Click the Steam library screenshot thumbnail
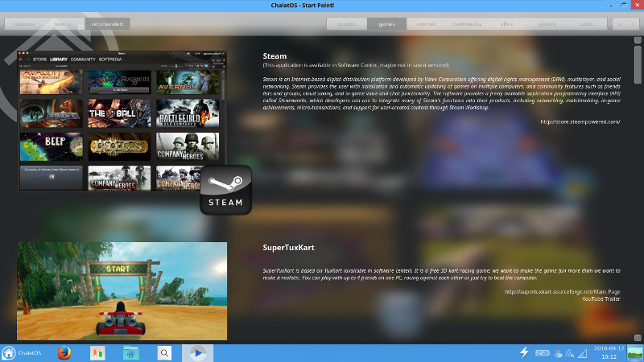Image resolution: width=644 pixels, height=362 pixels. [122, 121]
